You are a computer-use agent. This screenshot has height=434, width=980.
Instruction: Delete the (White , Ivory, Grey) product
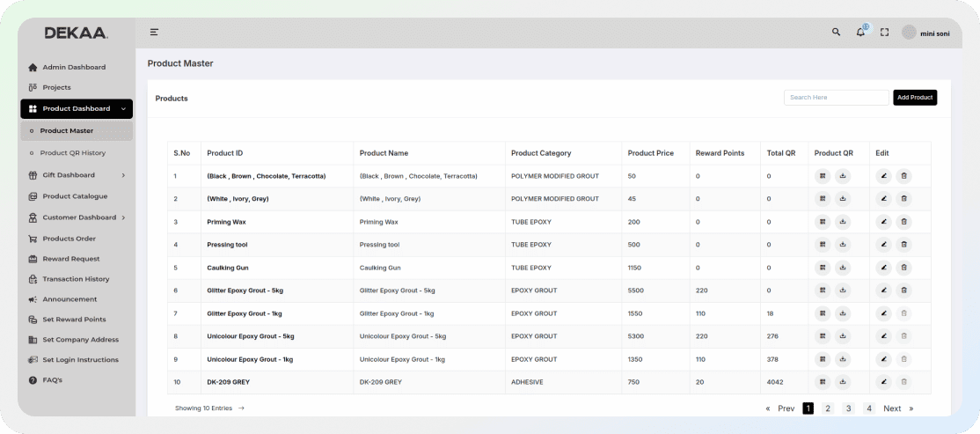click(x=903, y=199)
